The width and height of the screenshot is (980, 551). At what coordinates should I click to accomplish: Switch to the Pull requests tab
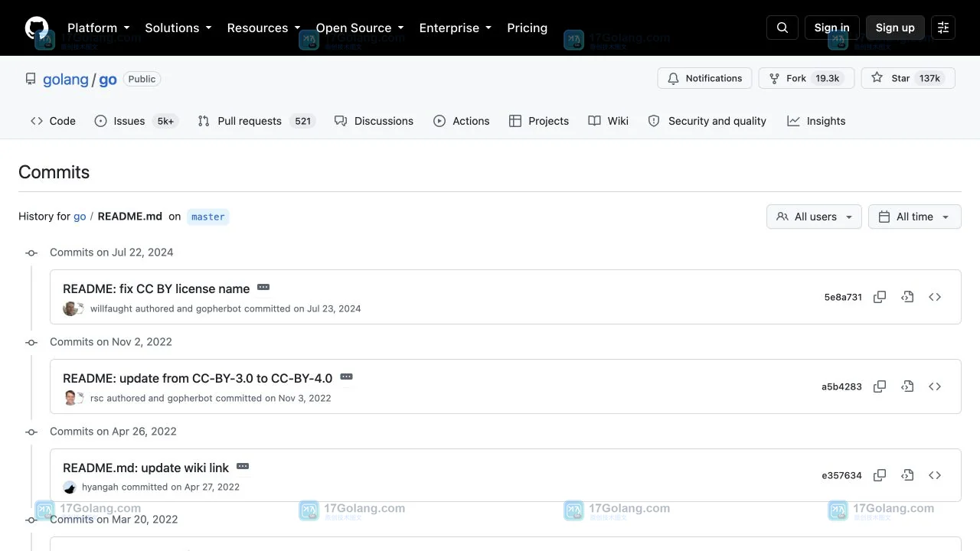click(x=256, y=121)
